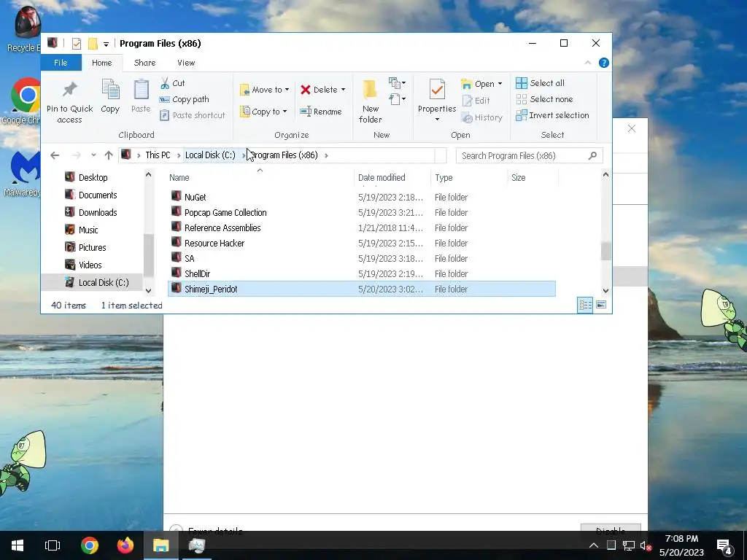Switch to the Home ribbon tab
The height and width of the screenshot is (560, 747).
102,63
